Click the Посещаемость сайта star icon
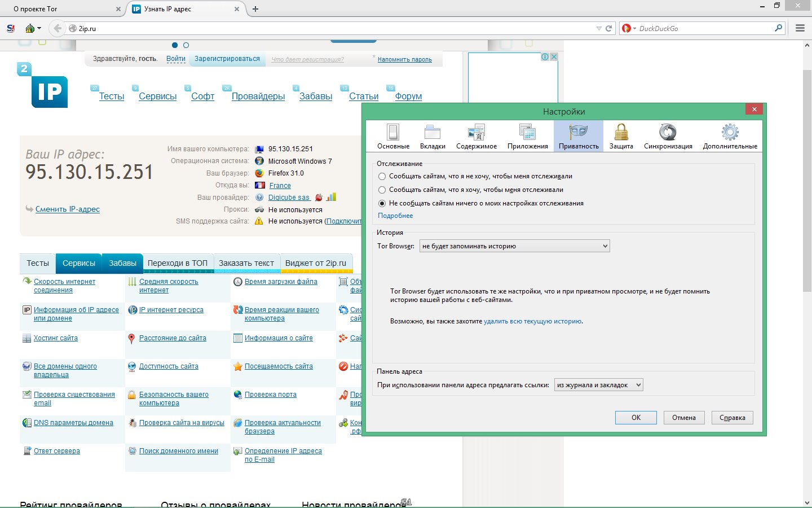 [x=238, y=366]
